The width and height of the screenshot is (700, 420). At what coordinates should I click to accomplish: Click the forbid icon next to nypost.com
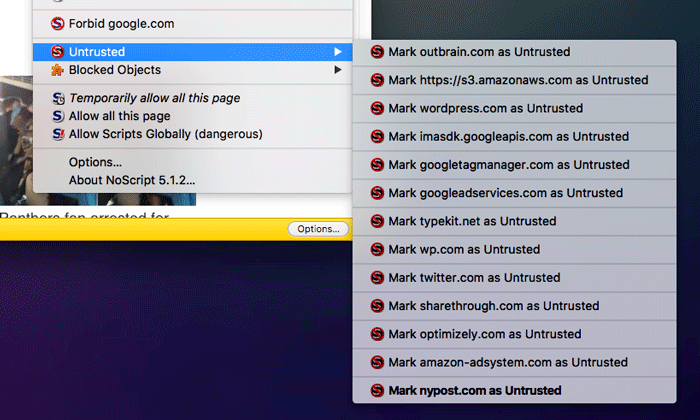click(377, 391)
